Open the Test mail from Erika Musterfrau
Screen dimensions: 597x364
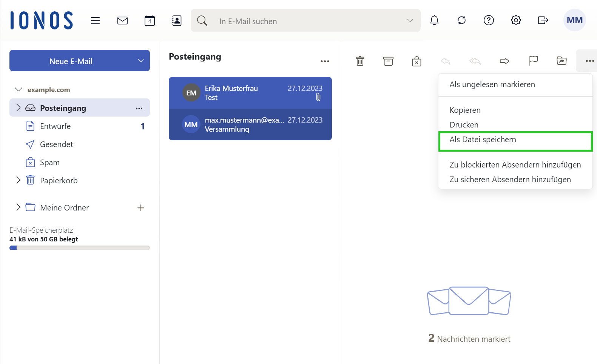(x=250, y=93)
